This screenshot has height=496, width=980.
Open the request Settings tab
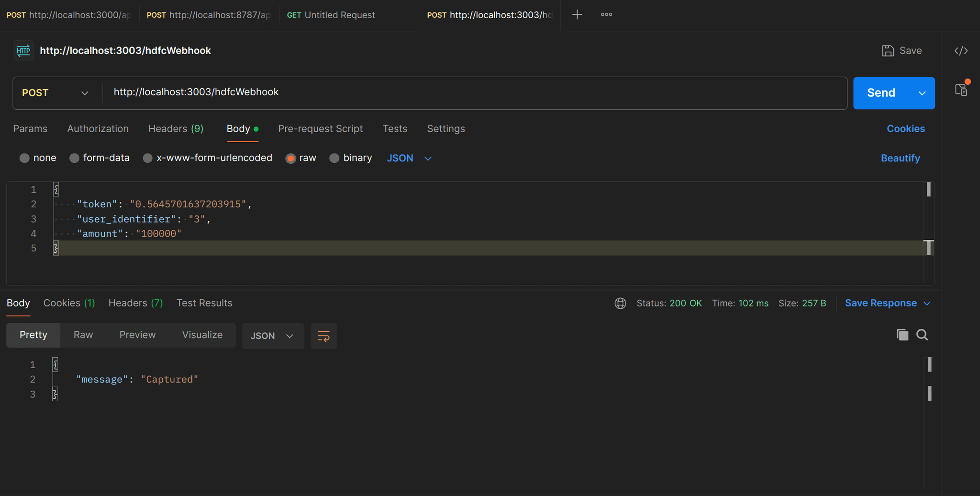(446, 129)
